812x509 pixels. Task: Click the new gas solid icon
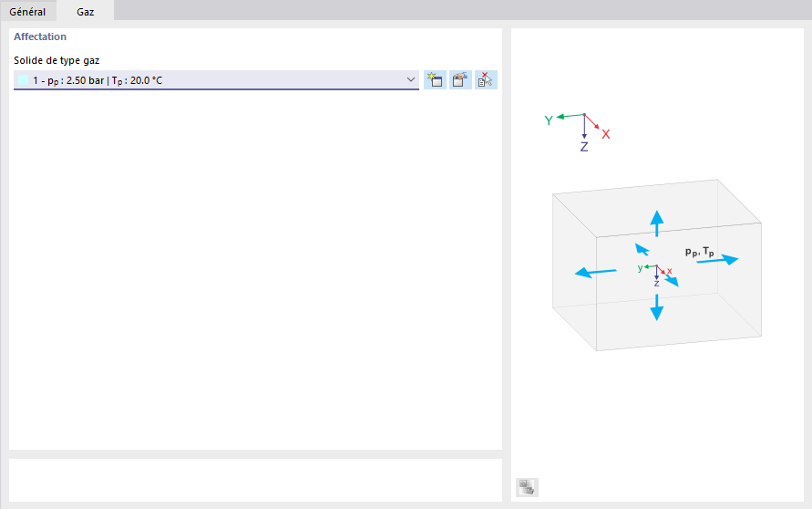[x=435, y=80]
